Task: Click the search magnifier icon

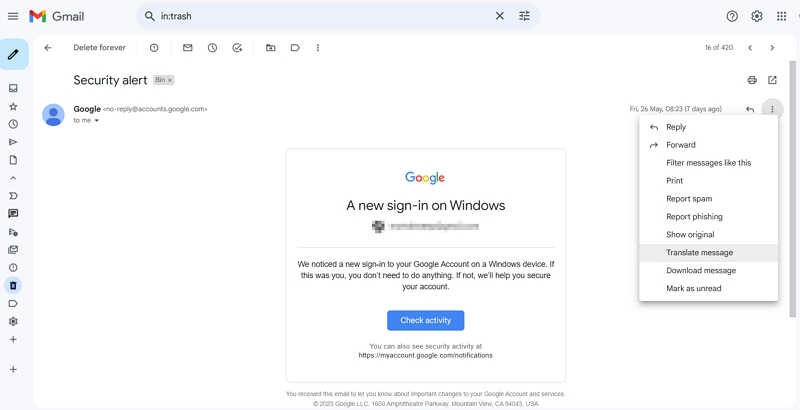Action: coord(149,16)
